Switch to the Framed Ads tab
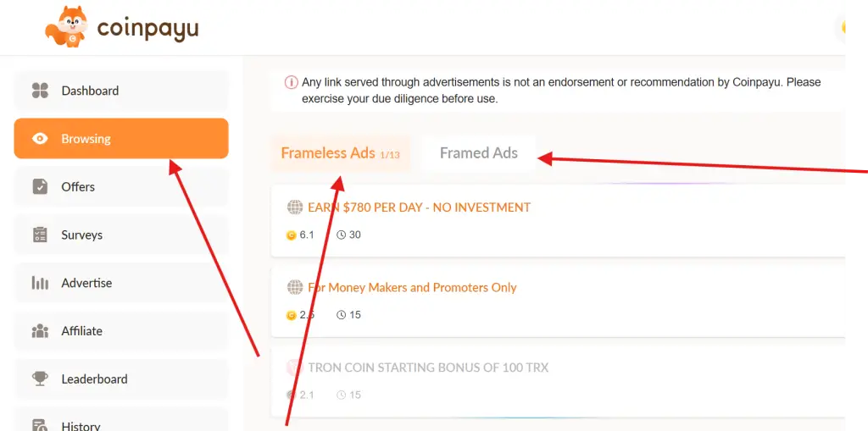 click(478, 153)
